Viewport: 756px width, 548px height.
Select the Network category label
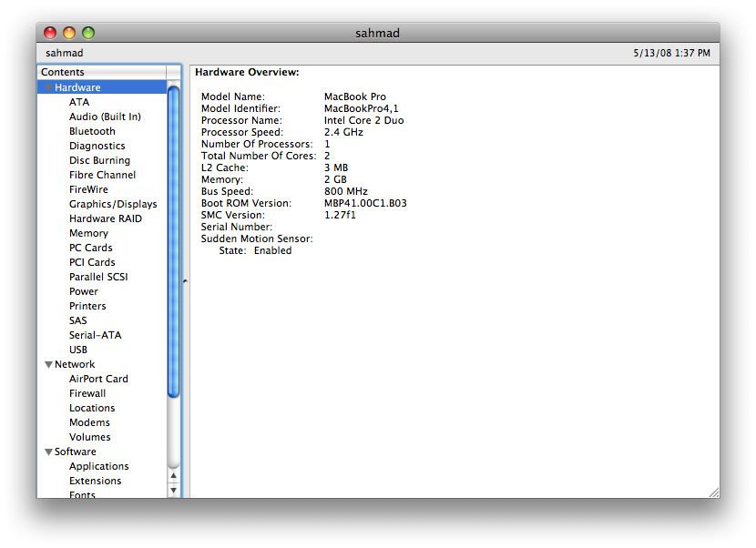click(75, 364)
